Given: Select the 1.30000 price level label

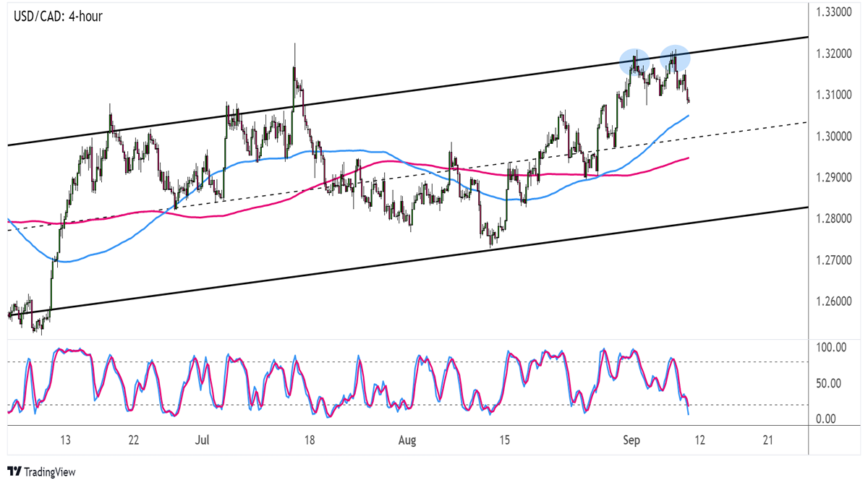Looking at the screenshot, I should pos(835,136).
